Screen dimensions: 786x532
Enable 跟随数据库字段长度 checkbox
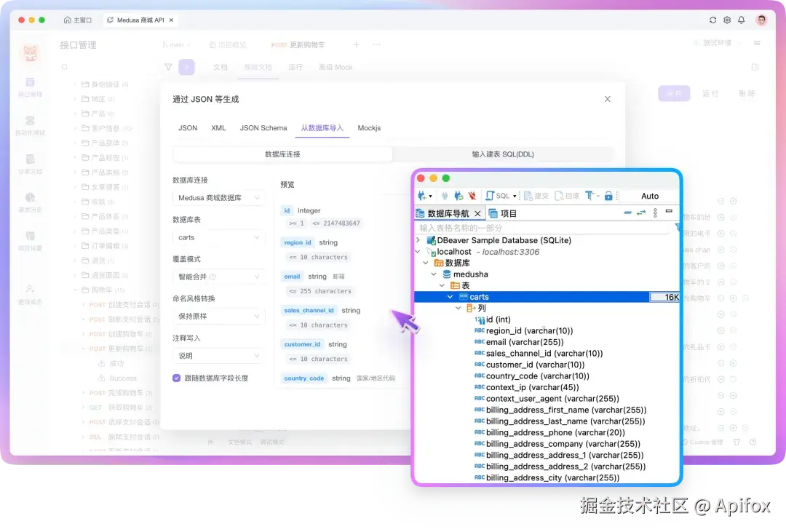(x=176, y=378)
